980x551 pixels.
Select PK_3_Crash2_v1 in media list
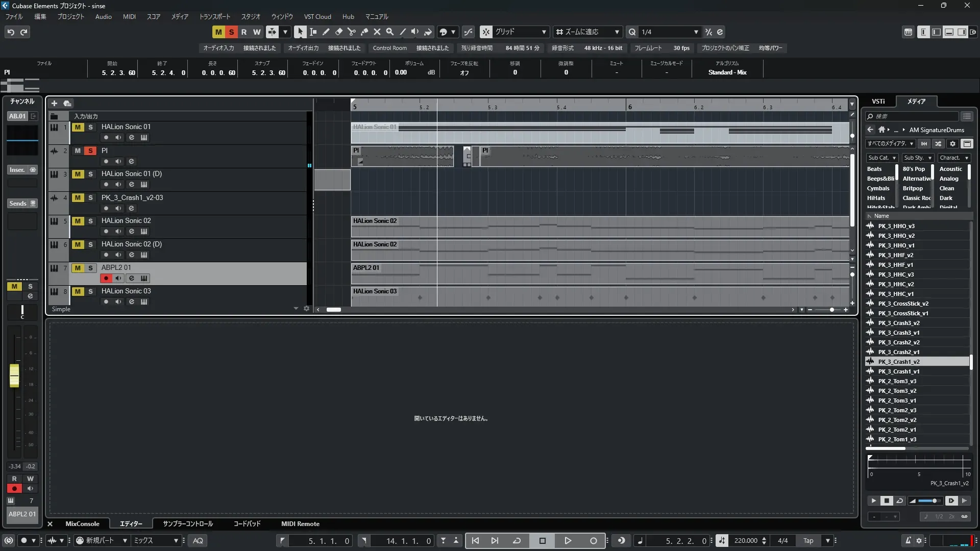(x=899, y=352)
